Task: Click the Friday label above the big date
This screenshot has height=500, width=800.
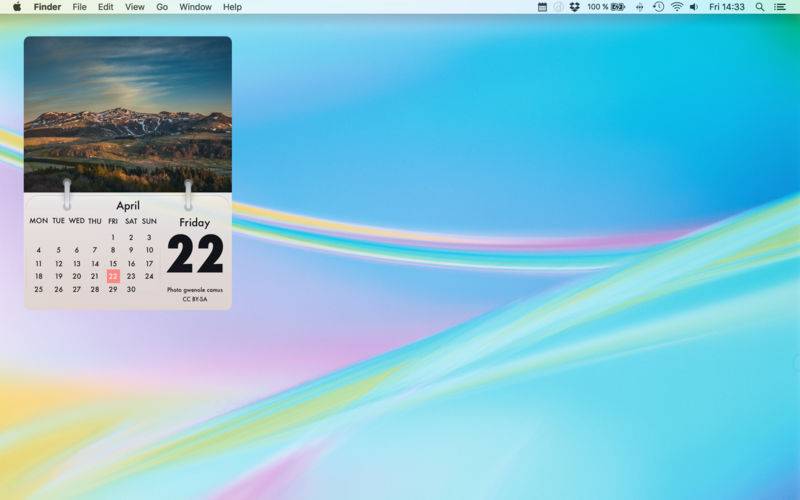Action: tap(194, 223)
